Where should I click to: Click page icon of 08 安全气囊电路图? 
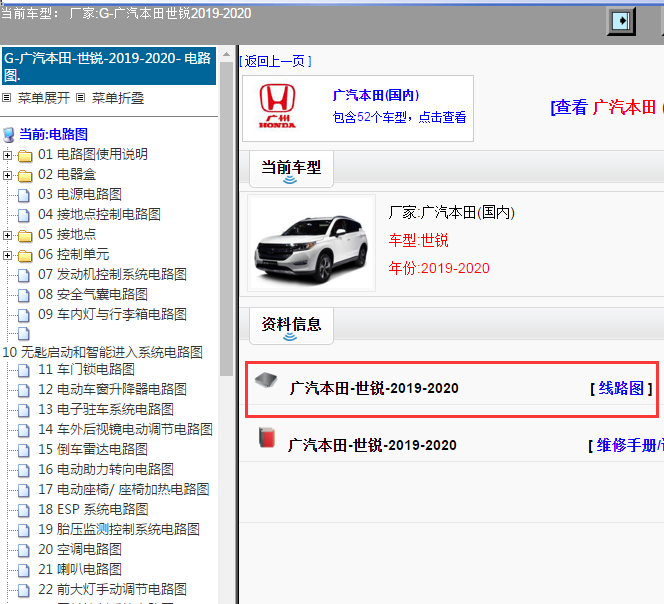click(x=24, y=295)
